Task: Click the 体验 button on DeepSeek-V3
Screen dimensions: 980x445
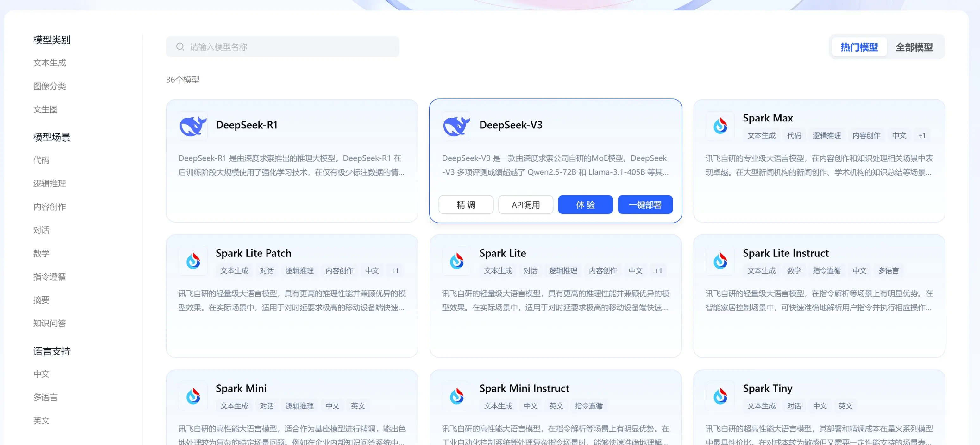Action: coord(585,204)
